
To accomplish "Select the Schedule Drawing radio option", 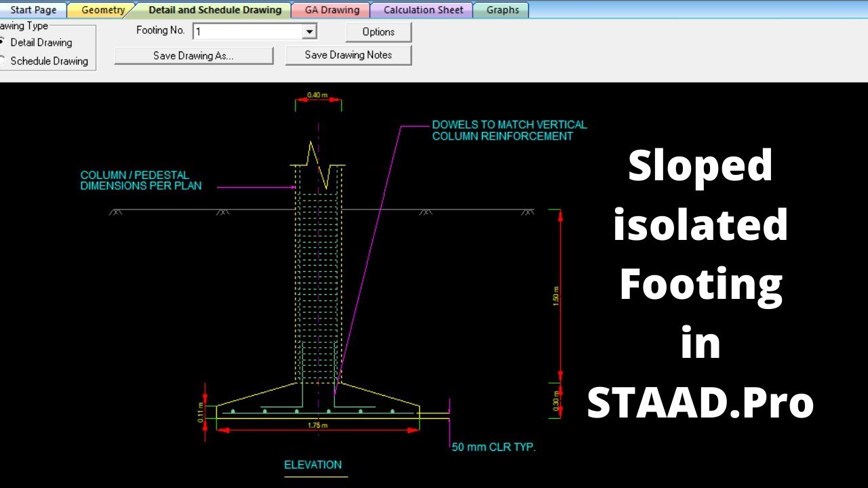I will (45, 60).
